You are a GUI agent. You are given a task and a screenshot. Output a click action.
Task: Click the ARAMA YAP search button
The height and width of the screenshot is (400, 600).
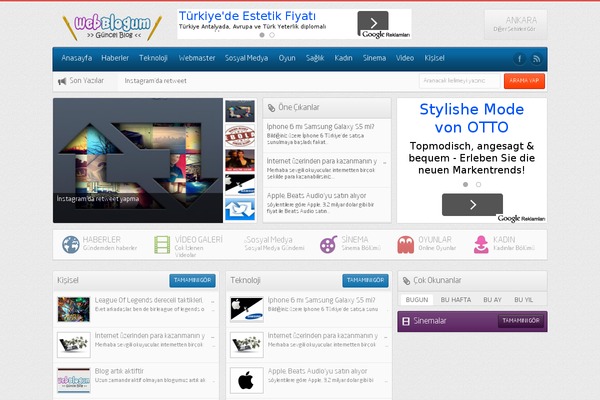coord(524,81)
